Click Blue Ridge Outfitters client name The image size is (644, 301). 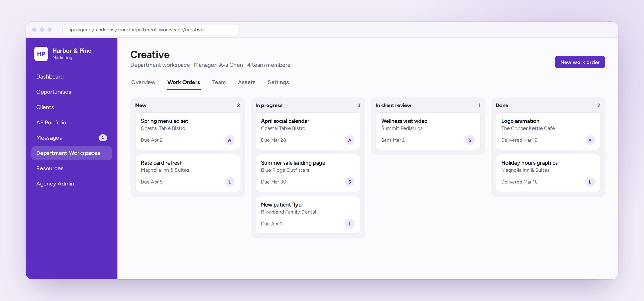click(285, 170)
